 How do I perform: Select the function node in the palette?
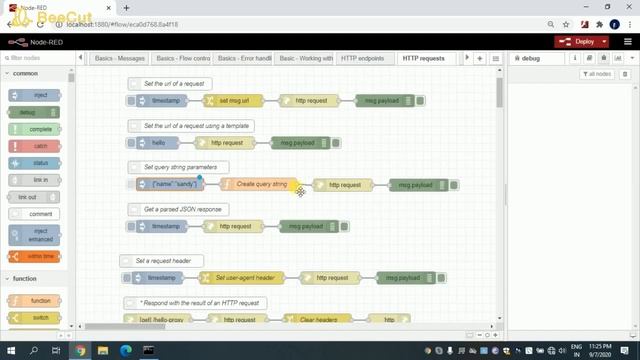click(x=34, y=301)
